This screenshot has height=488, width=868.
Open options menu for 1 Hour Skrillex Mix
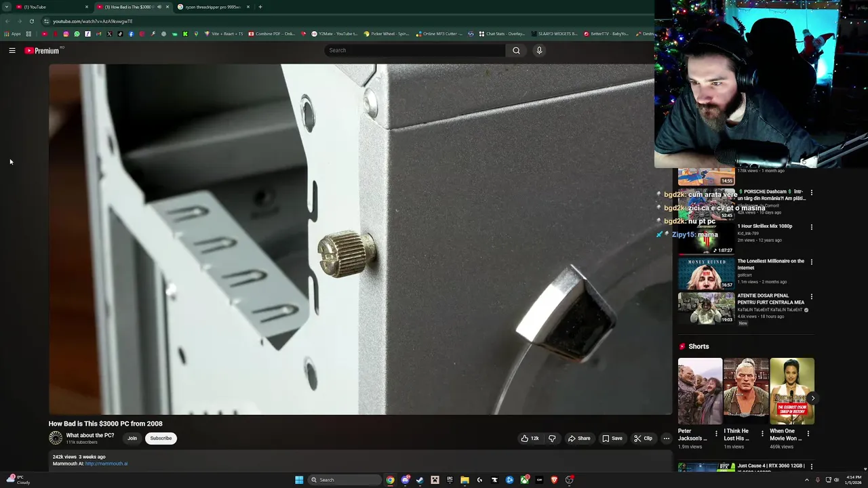click(811, 227)
